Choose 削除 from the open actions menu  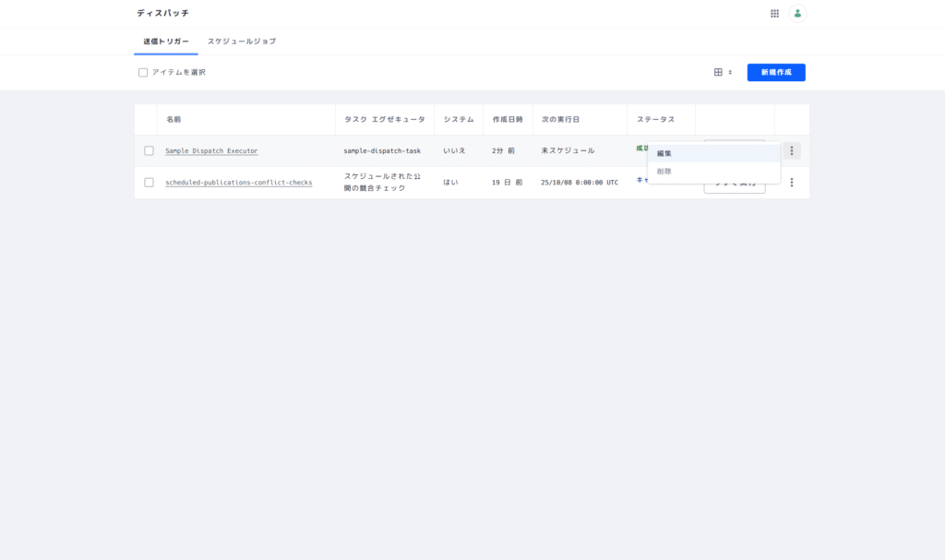coord(664,172)
